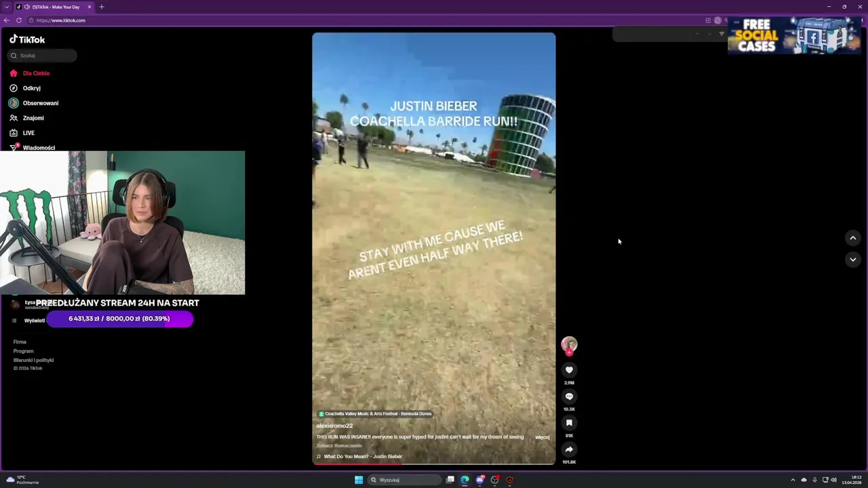
Task: Expand the system tray hidden icons arrow
Action: pyautogui.click(x=793, y=480)
